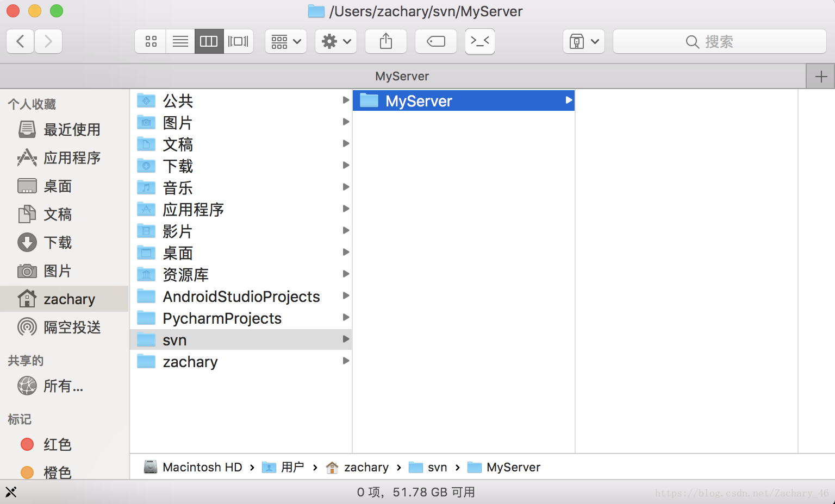
Task: Click svn in the path bar
Action: tap(428, 467)
